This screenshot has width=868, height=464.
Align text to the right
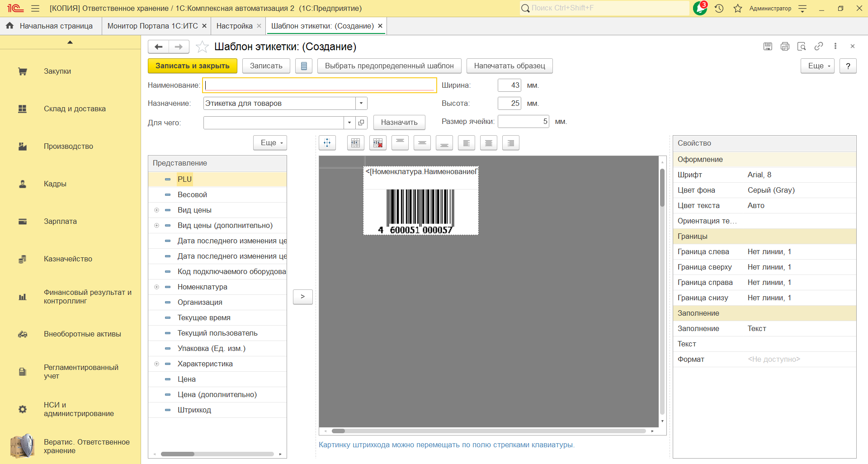pyautogui.click(x=510, y=143)
